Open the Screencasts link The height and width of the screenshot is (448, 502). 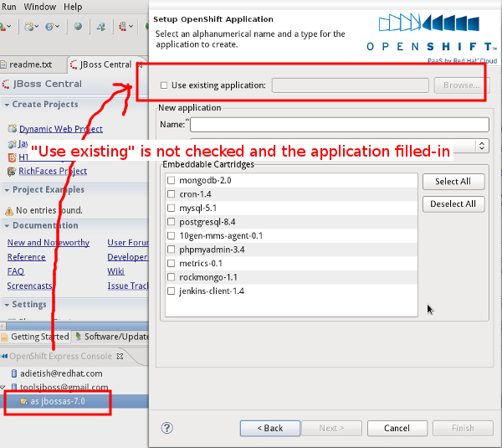29,286
